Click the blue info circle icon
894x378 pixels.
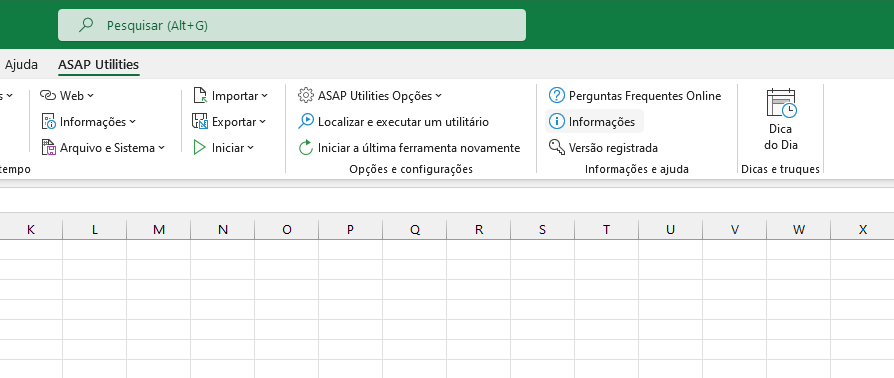[556, 121]
